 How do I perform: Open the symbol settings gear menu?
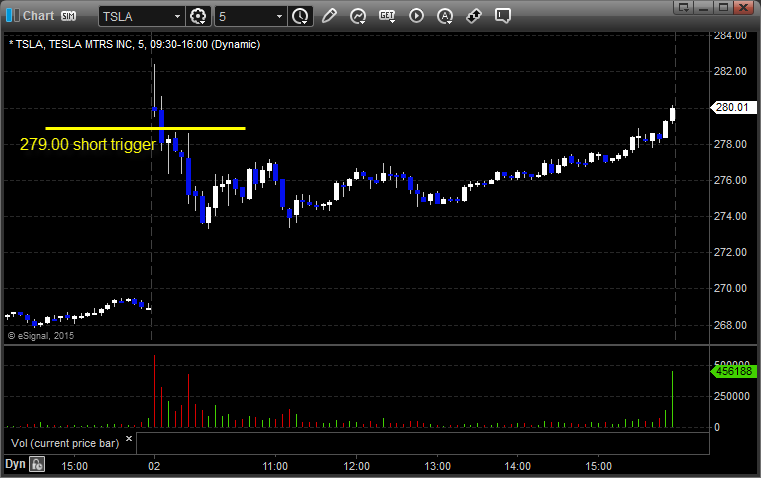[x=198, y=16]
